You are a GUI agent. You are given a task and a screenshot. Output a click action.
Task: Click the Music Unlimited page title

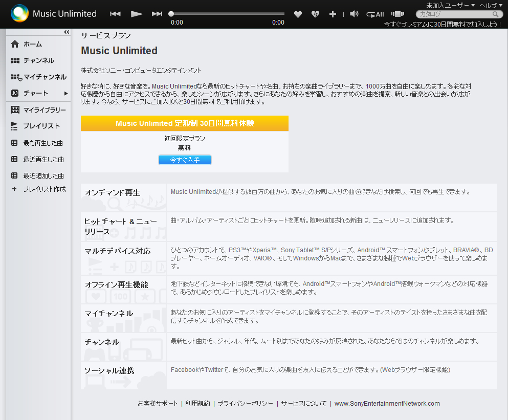119,51
